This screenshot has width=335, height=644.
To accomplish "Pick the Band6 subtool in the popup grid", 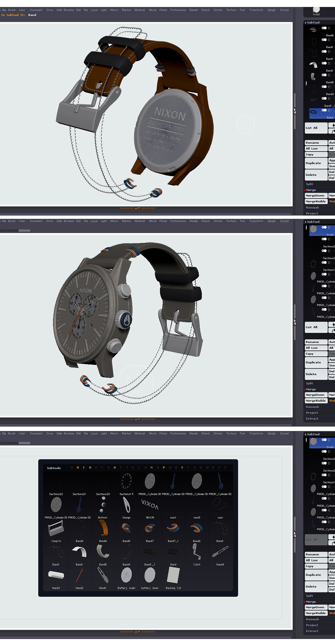I will [x=197, y=531].
